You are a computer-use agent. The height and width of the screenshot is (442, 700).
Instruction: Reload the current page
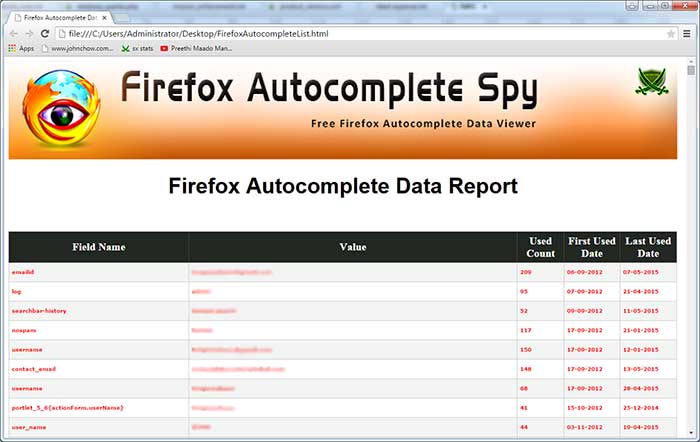point(45,34)
